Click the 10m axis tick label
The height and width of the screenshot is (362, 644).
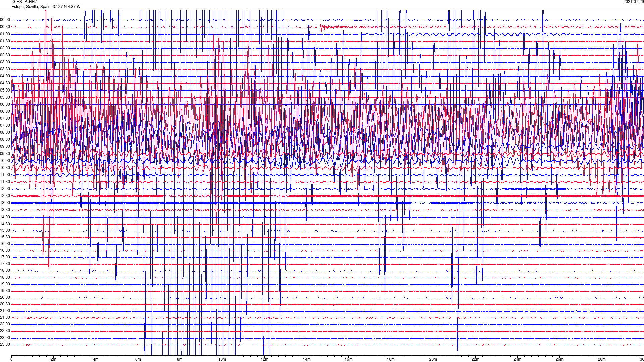click(x=222, y=359)
